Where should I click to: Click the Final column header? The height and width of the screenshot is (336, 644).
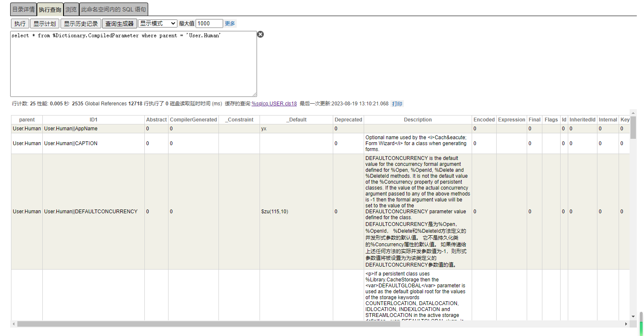[534, 120]
